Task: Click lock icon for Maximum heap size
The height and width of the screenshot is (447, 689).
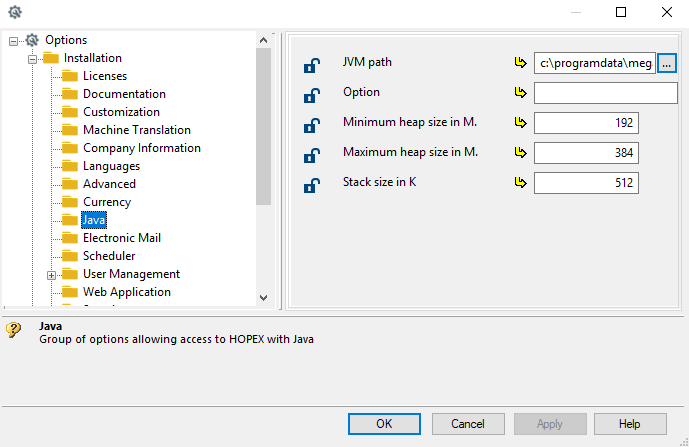Action: [x=312, y=155]
